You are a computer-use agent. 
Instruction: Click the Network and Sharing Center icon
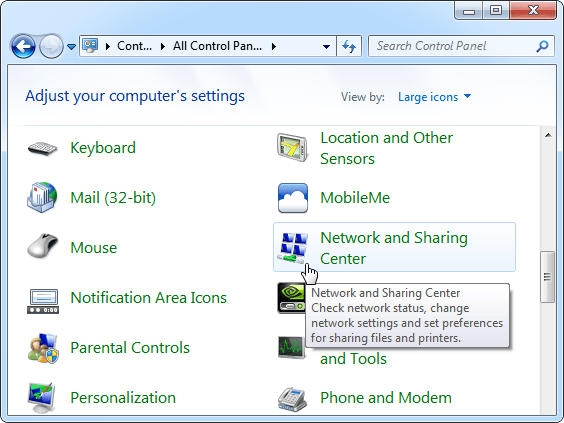coord(293,247)
